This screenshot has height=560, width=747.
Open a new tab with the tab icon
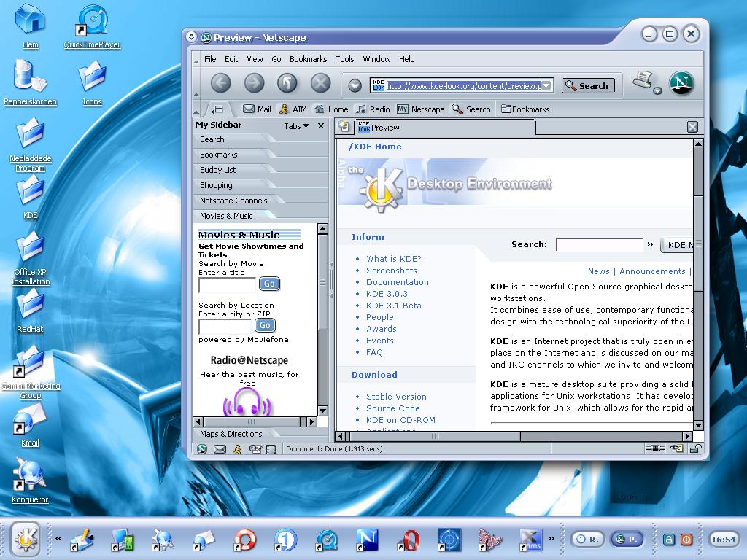[343, 126]
